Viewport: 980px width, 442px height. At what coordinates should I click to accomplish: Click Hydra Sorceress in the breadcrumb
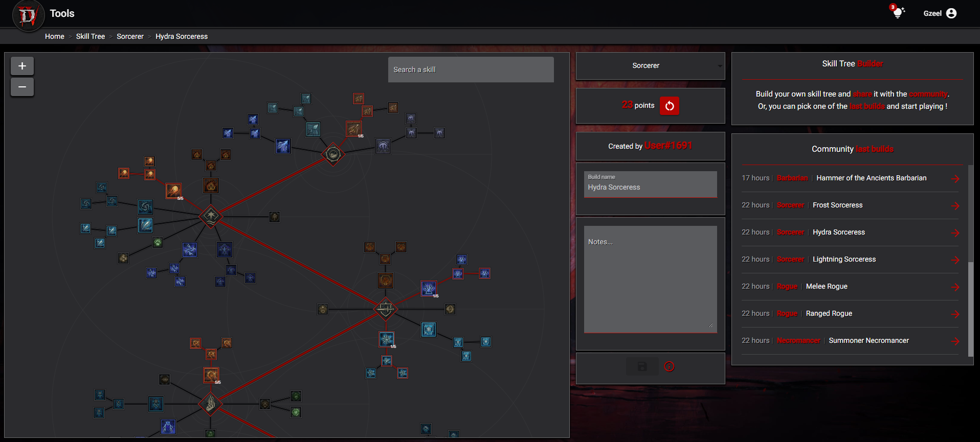coord(182,36)
